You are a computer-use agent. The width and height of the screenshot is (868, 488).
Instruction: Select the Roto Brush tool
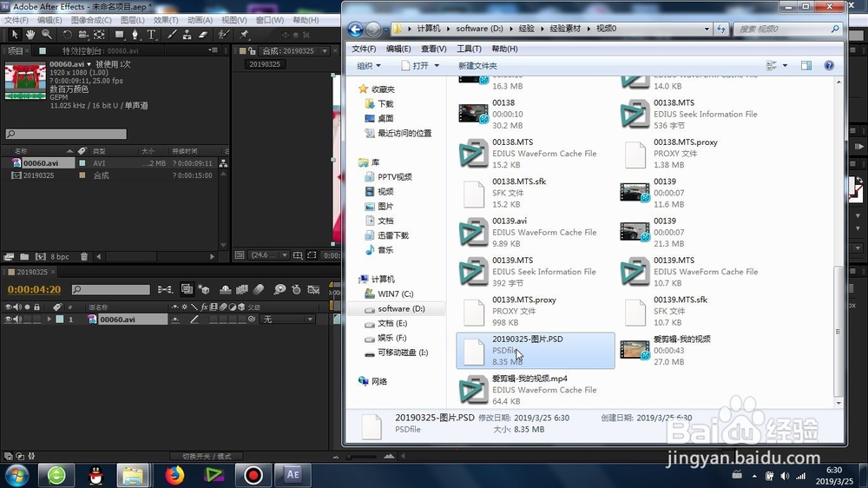pyautogui.click(x=223, y=35)
